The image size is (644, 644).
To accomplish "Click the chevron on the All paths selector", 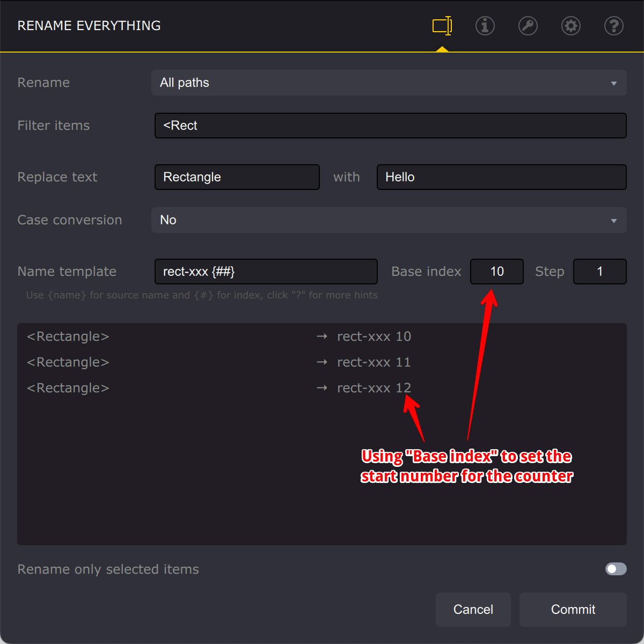I will click(x=614, y=83).
